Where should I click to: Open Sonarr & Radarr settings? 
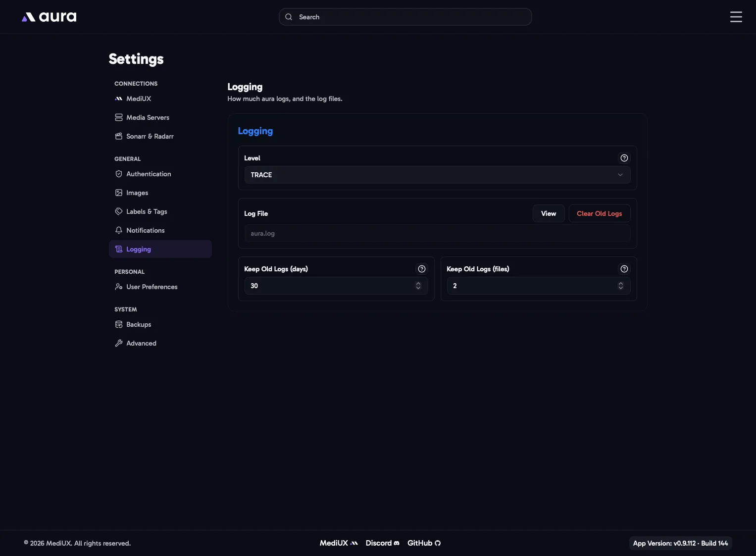tap(160, 136)
